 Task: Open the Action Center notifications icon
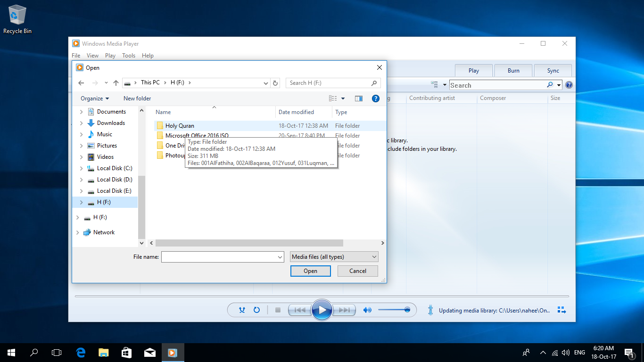[629, 353]
